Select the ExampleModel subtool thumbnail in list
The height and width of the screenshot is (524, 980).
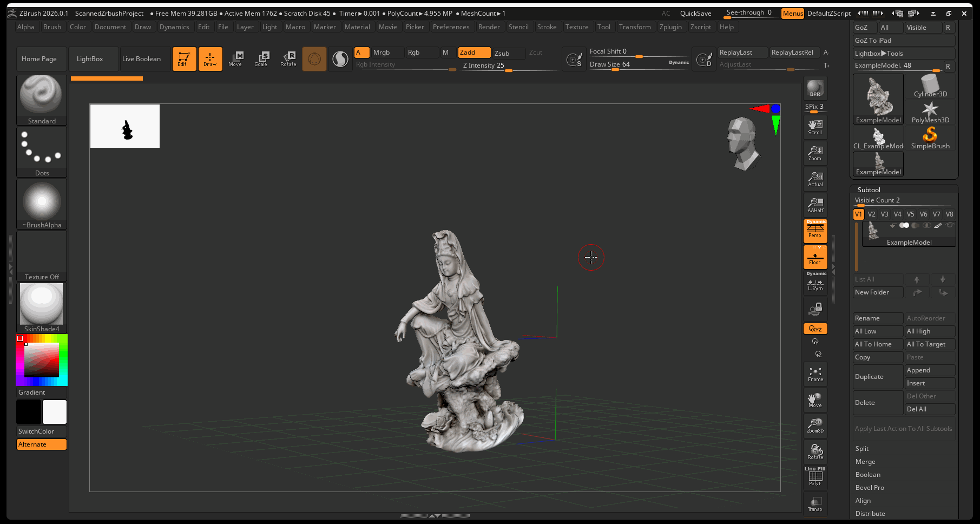(873, 231)
